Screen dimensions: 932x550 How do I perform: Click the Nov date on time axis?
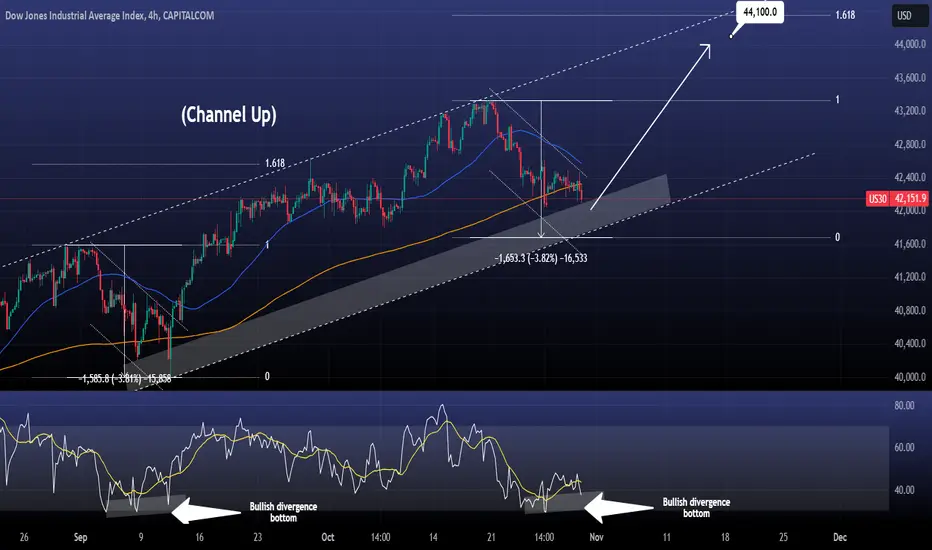[x=596, y=537]
